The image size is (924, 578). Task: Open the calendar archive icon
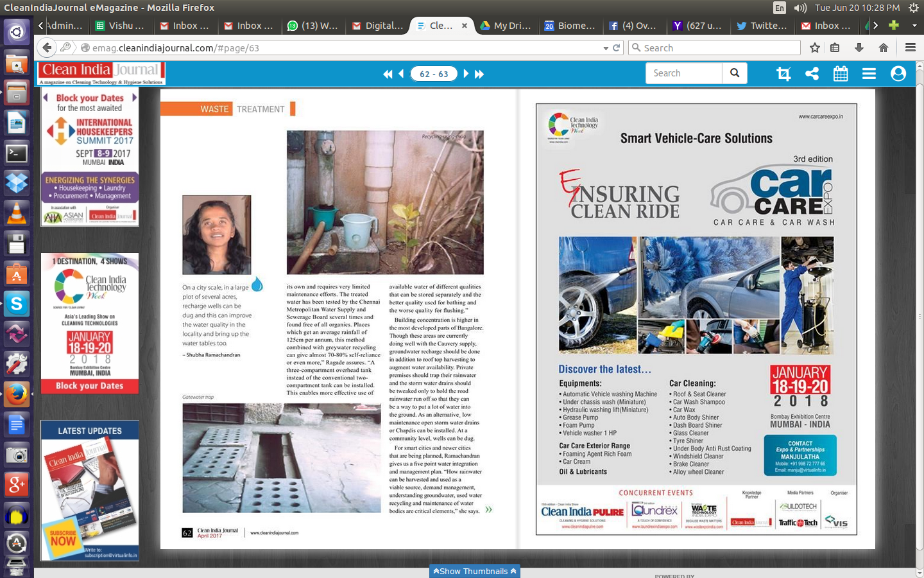pyautogui.click(x=841, y=74)
